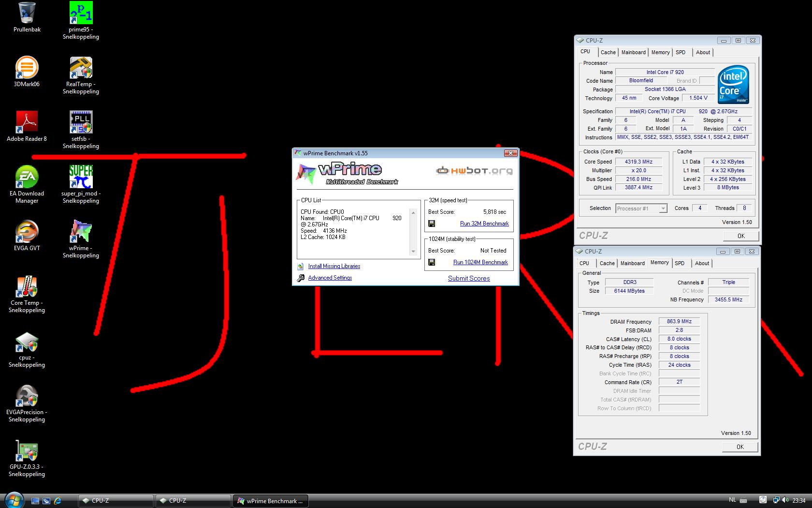Switch to Memory tab in upper CPU-Z
The width and height of the screenshot is (812, 508).
(x=660, y=52)
